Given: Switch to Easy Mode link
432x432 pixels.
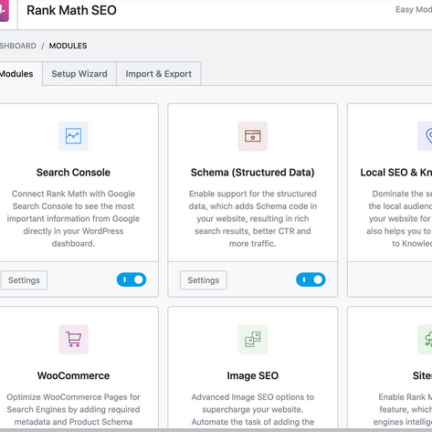Looking at the screenshot, I should pos(414,10).
